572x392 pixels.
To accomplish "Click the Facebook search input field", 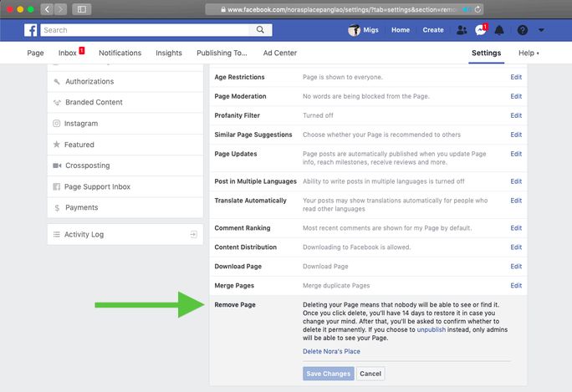I will tap(146, 30).
